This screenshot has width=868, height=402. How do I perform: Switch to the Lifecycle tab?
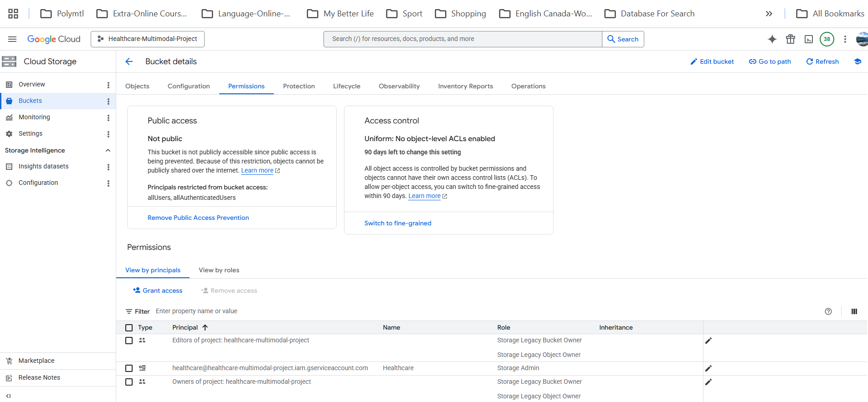tap(347, 86)
